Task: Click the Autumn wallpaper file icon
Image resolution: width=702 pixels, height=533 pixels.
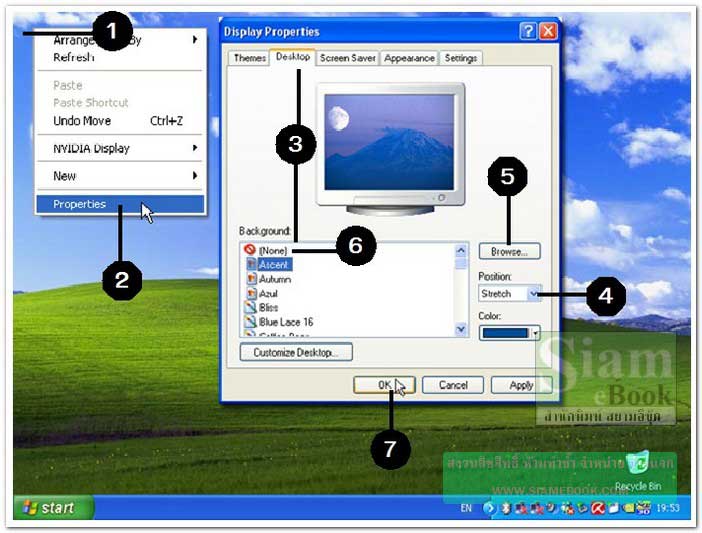Action: (x=252, y=279)
